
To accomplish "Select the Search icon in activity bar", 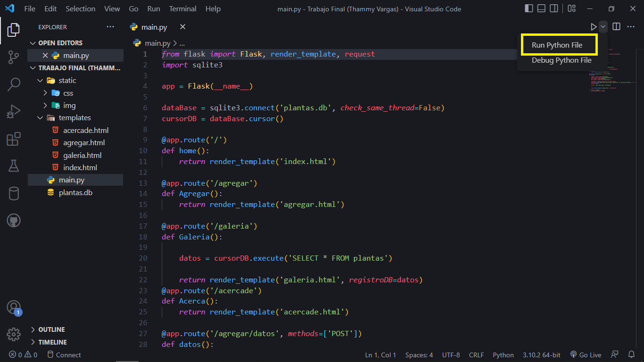I will click(13, 84).
